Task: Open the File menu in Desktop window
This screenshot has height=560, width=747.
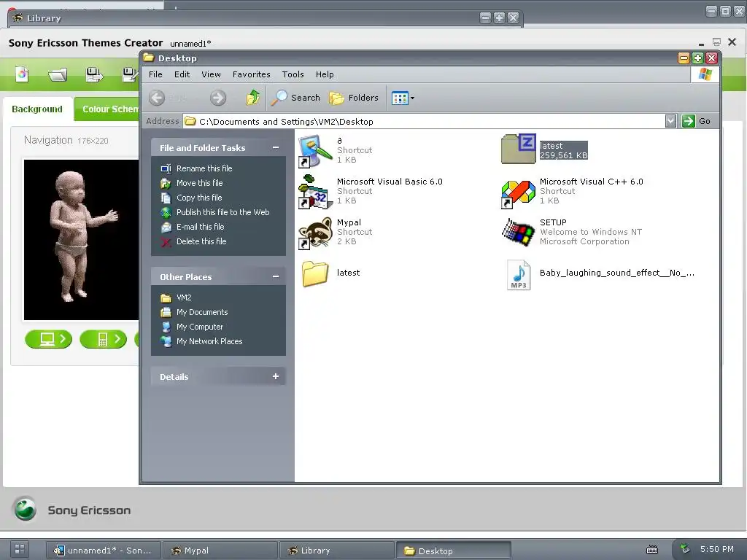Action: 155,74
